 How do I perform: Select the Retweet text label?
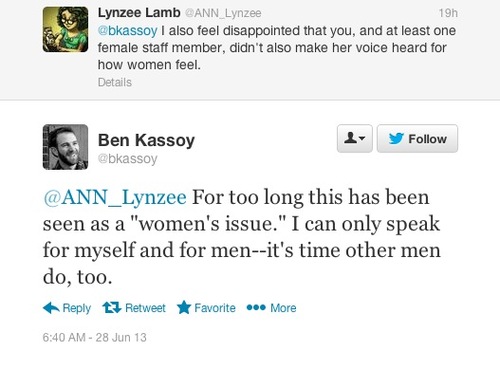click(x=145, y=308)
